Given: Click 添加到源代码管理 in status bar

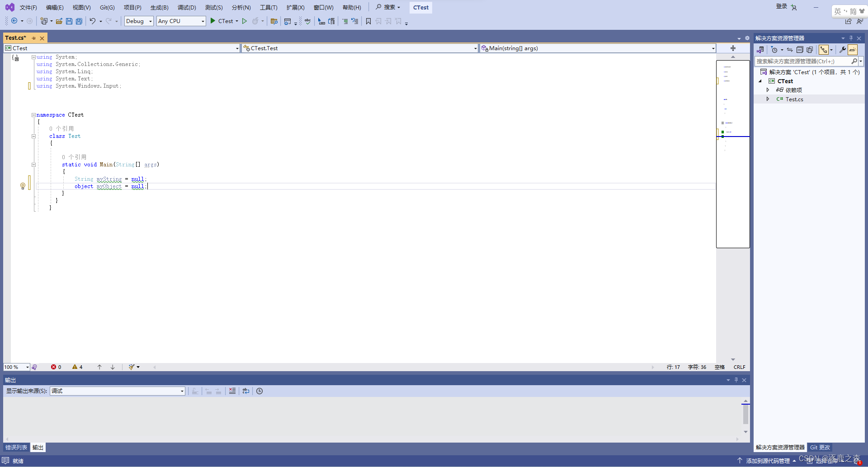Looking at the screenshot, I should click(x=768, y=461).
